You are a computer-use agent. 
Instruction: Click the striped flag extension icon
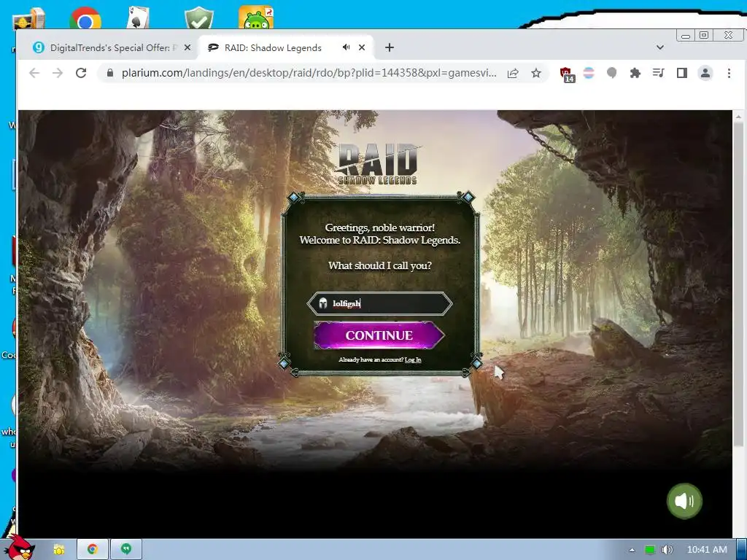589,73
